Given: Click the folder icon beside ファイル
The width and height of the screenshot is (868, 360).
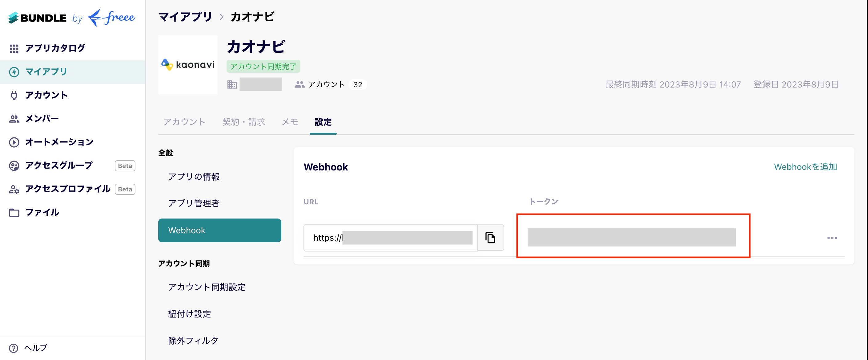Looking at the screenshot, I should coord(14,213).
